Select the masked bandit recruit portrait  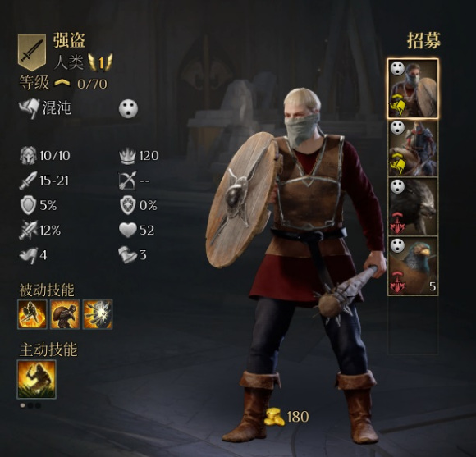pos(413,89)
